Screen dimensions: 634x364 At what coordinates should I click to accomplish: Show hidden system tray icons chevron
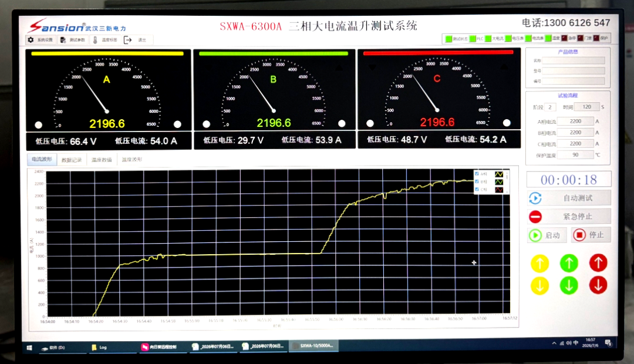554,343
